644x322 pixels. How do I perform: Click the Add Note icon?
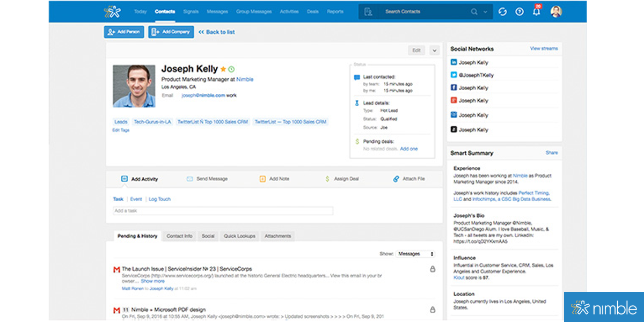click(262, 179)
